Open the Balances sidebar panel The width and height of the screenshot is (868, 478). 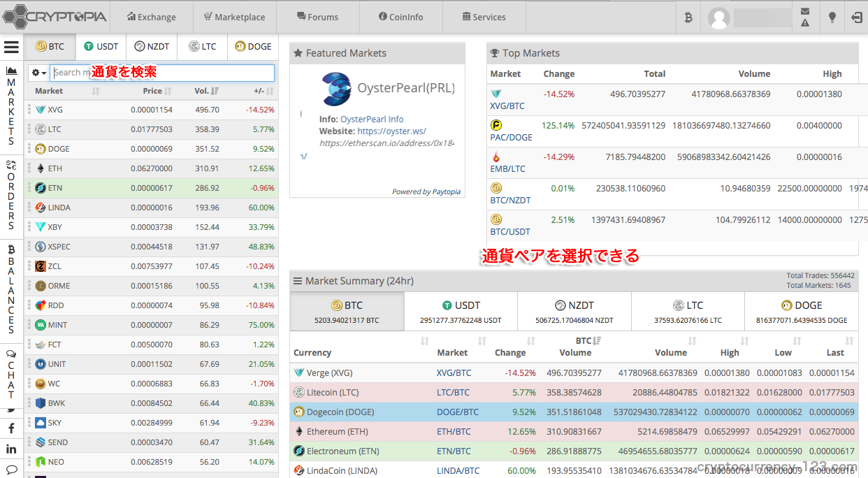(11, 289)
